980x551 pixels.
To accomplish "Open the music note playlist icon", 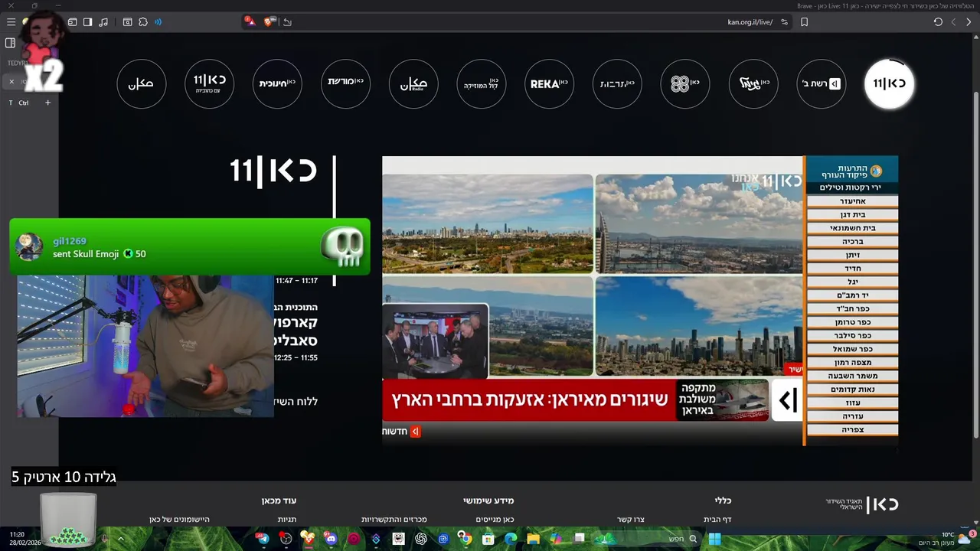I will pyautogui.click(x=103, y=22).
